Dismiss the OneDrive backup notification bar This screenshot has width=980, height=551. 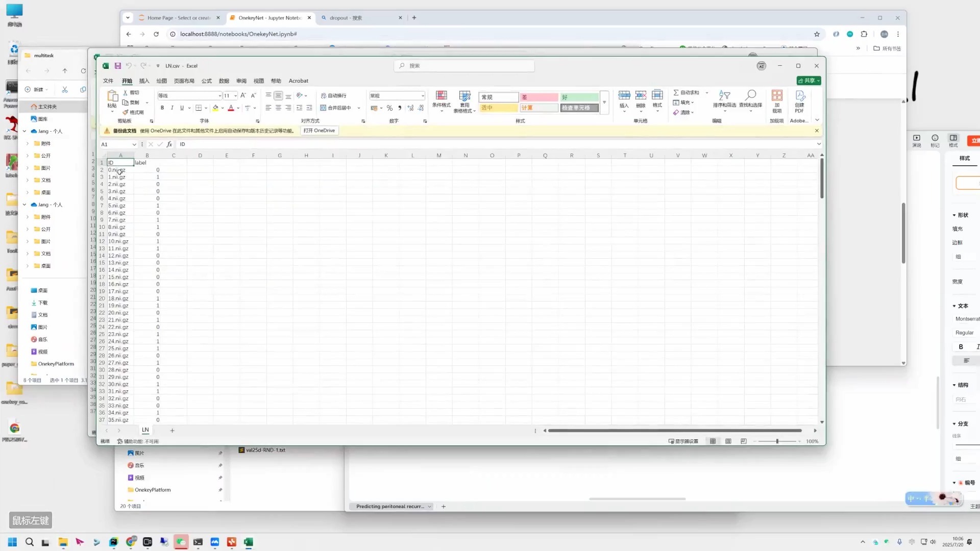pos(817,131)
